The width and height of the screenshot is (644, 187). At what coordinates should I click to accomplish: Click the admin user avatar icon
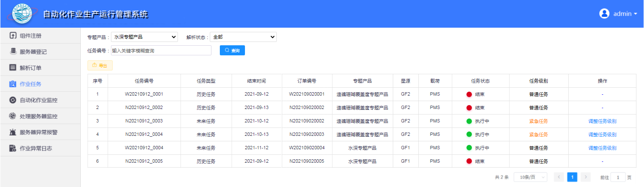point(604,13)
